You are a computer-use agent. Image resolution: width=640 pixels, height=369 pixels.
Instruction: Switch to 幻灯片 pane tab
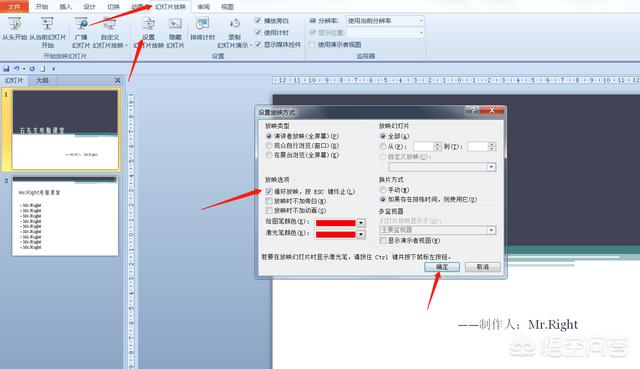14,80
